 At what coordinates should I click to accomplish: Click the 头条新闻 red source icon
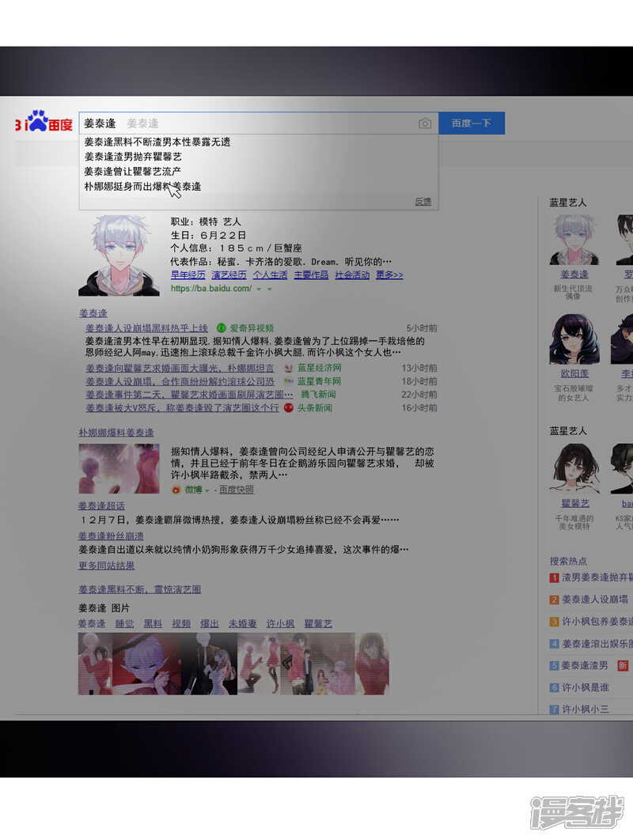point(289,408)
